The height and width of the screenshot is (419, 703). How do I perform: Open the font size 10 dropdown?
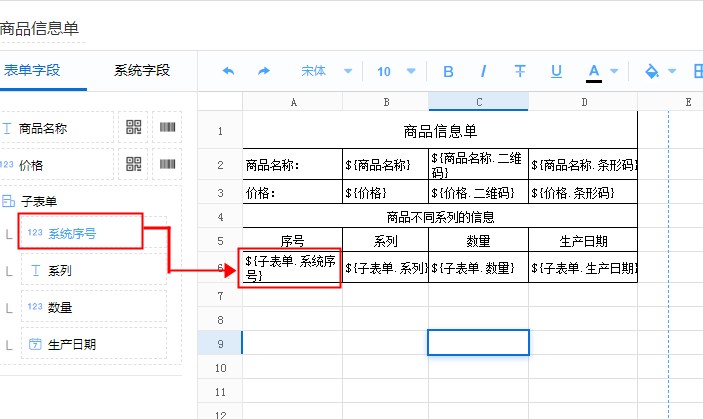(394, 71)
